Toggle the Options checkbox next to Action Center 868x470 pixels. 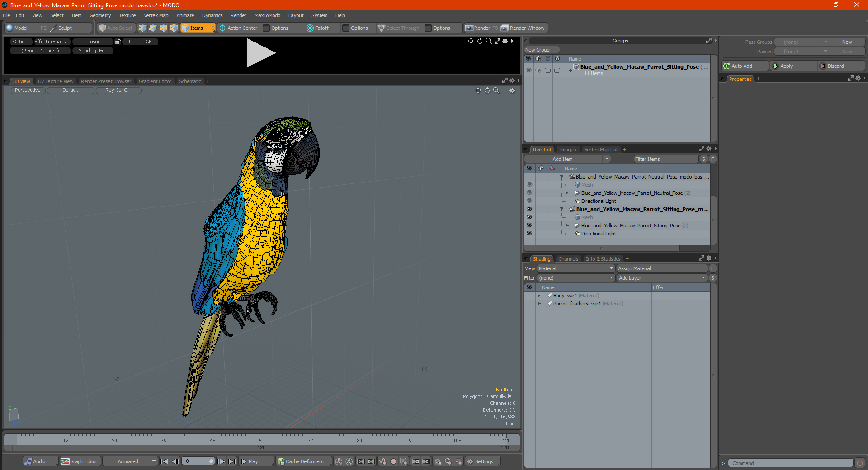coord(266,28)
